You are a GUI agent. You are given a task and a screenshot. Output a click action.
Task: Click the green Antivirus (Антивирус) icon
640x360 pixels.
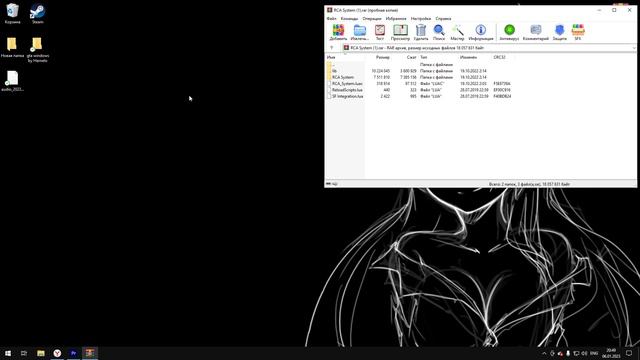point(509,32)
